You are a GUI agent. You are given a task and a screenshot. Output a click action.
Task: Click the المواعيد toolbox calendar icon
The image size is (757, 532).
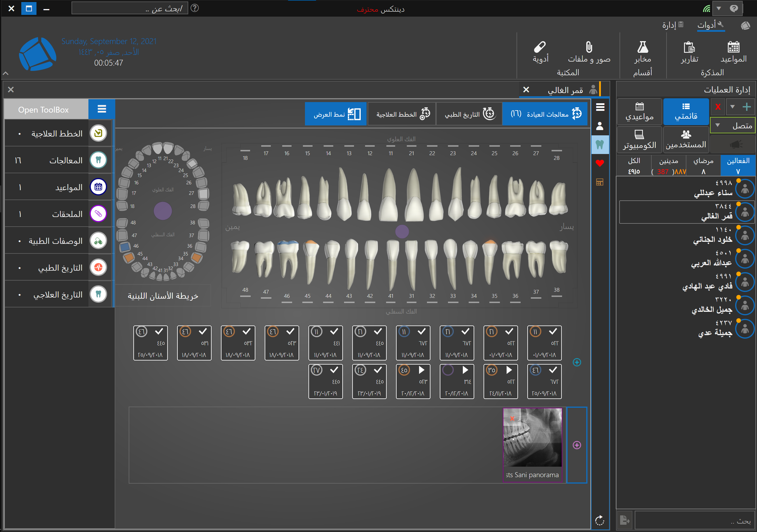click(98, 187)
